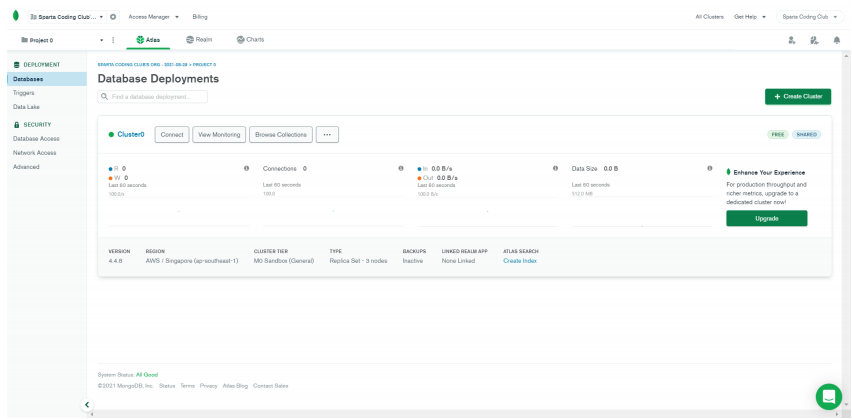Open the chat support bubble

coord(829,397)
